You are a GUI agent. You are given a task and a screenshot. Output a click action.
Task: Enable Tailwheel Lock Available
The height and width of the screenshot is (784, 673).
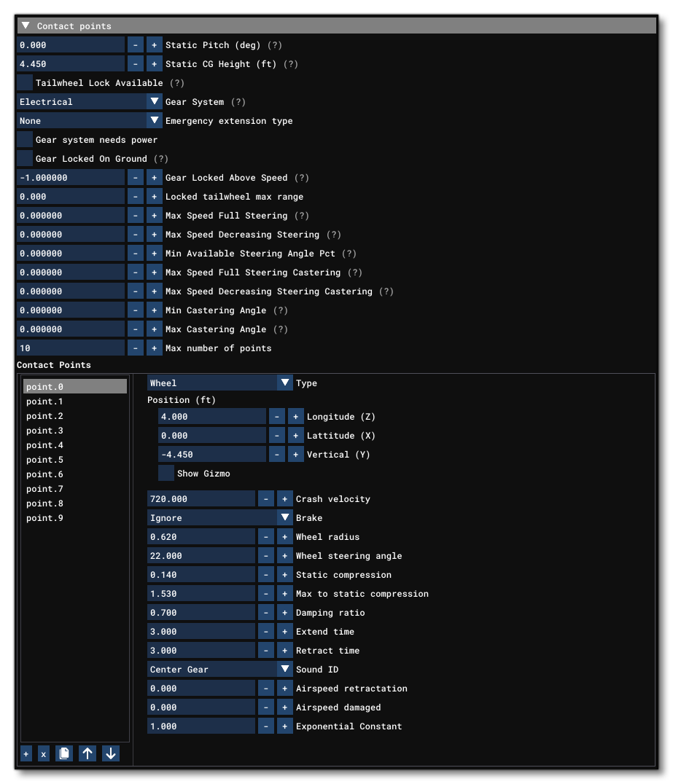[23, 82]
